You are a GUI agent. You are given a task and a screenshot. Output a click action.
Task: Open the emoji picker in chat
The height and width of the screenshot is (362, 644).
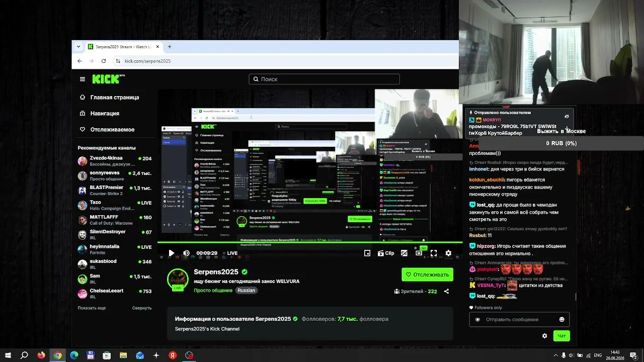[x=561, y=319]
